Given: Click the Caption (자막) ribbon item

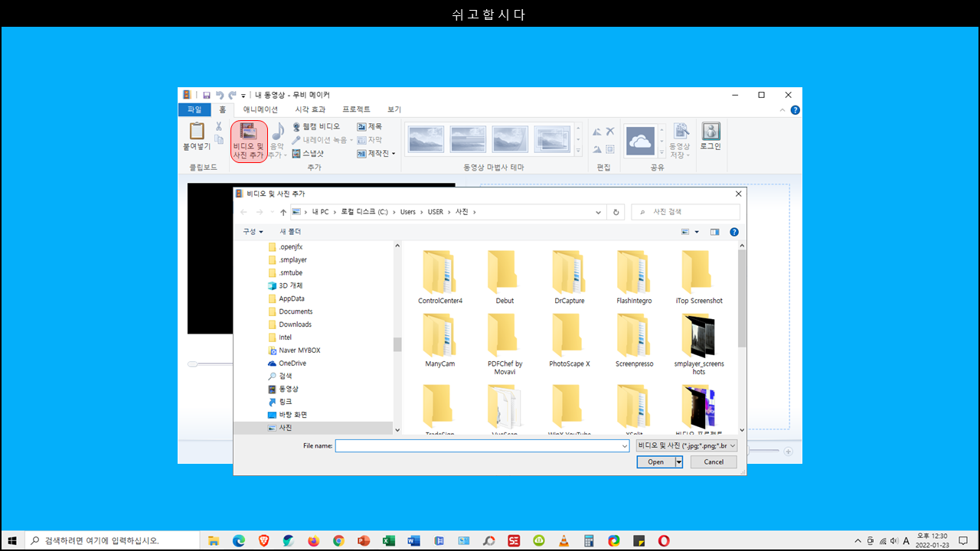Looking at the screenshot, I should (369, 140).
